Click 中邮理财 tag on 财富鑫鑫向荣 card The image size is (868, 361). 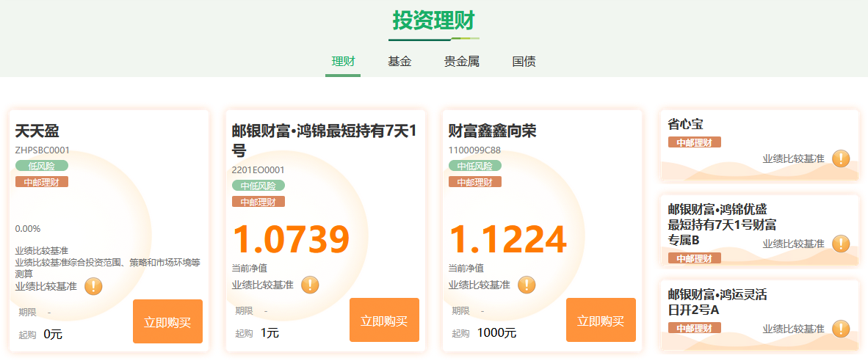474,182
